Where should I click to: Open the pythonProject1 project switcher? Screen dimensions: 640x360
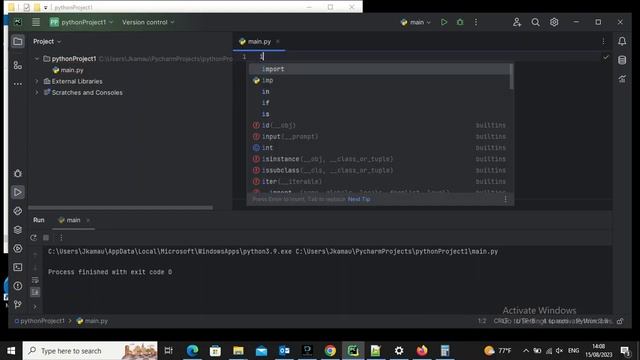pos(81,22)
